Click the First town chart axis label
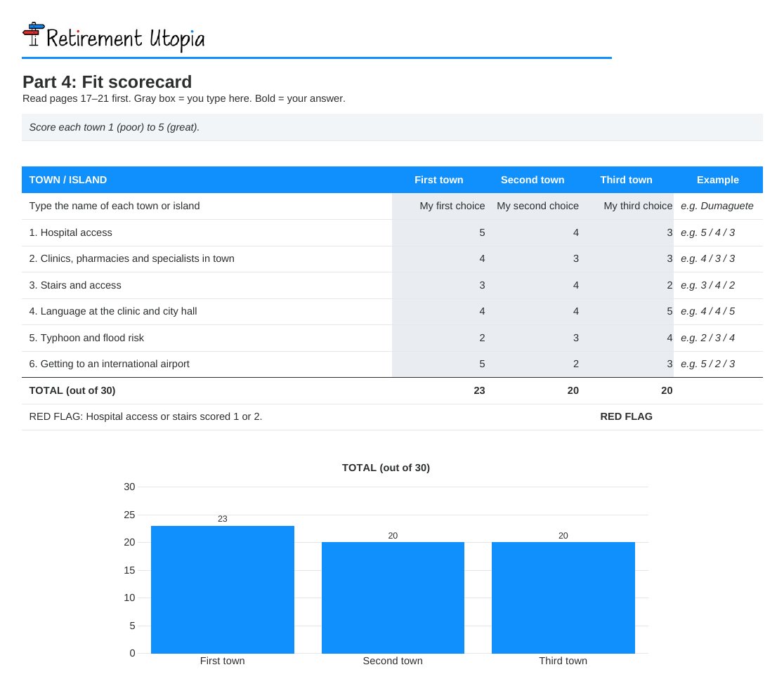 point(223,661)
